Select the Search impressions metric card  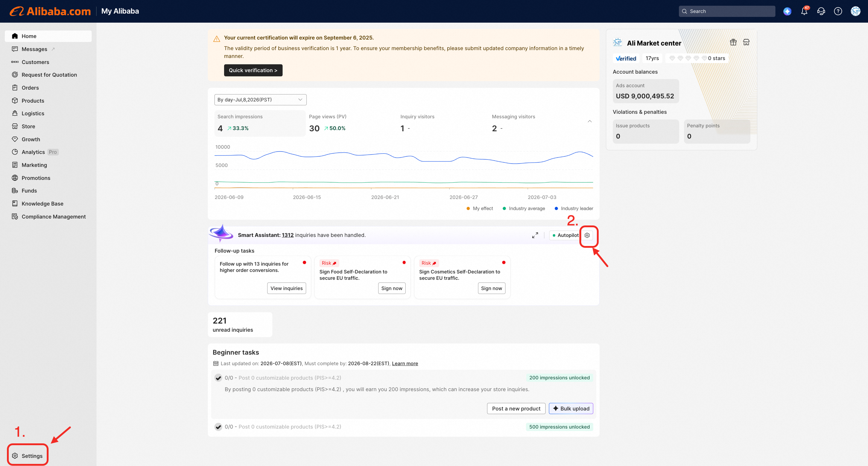tap(260, 123)
